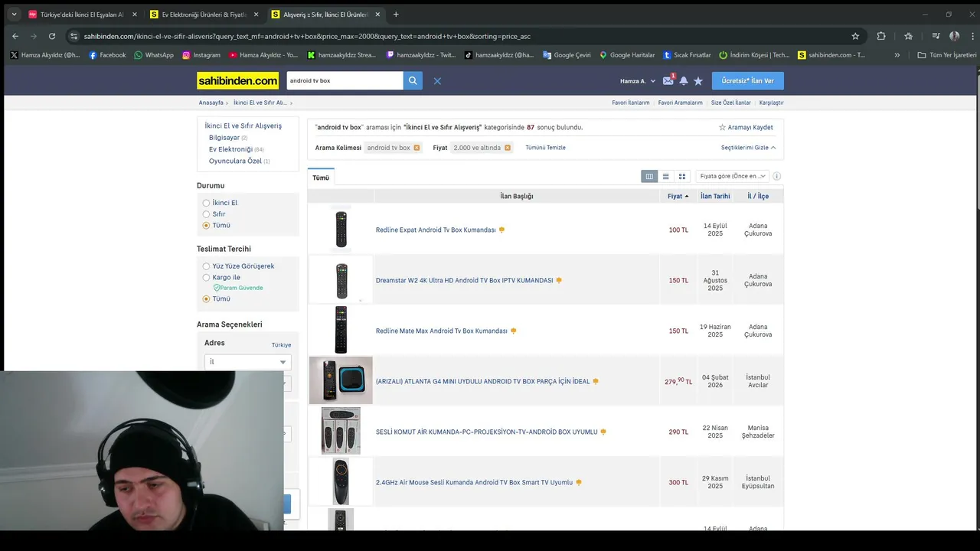Viewport: 980px width, 551px height.
Task: Reload the page with the refresh icon
Action: pyautogui.click(x=52, y=36)
